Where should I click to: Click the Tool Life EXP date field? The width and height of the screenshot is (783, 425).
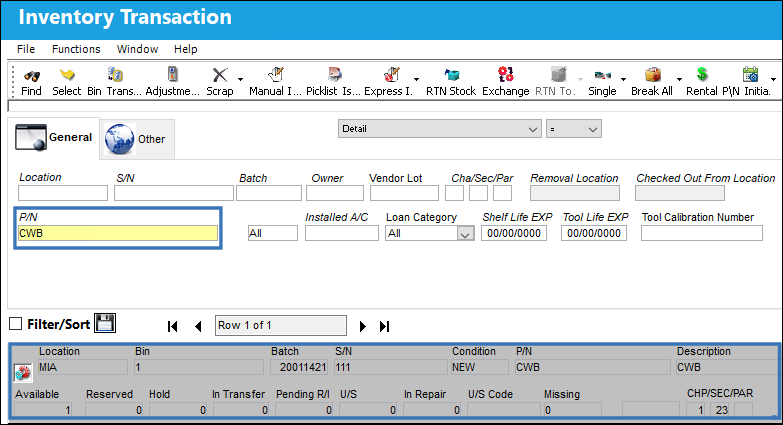(x=594, y=233)
